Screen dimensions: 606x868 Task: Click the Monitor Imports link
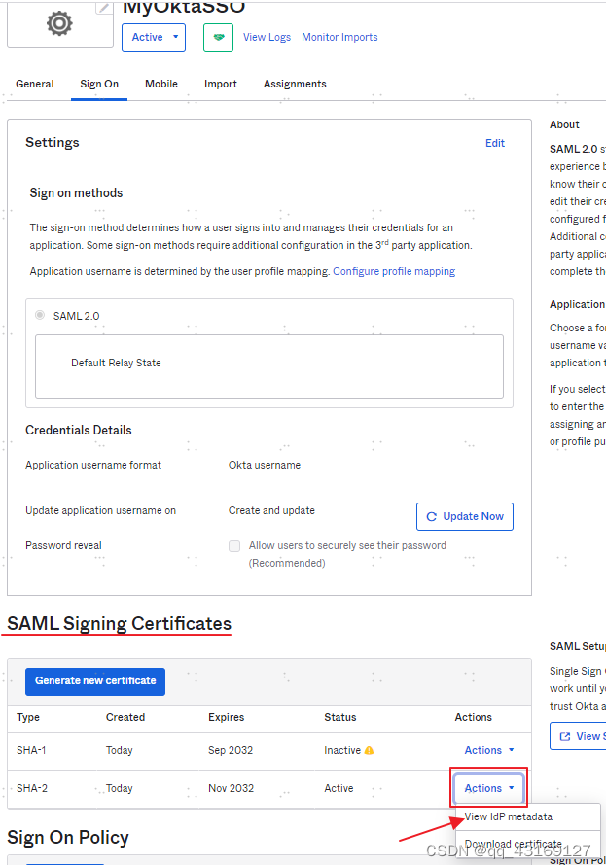339,37
